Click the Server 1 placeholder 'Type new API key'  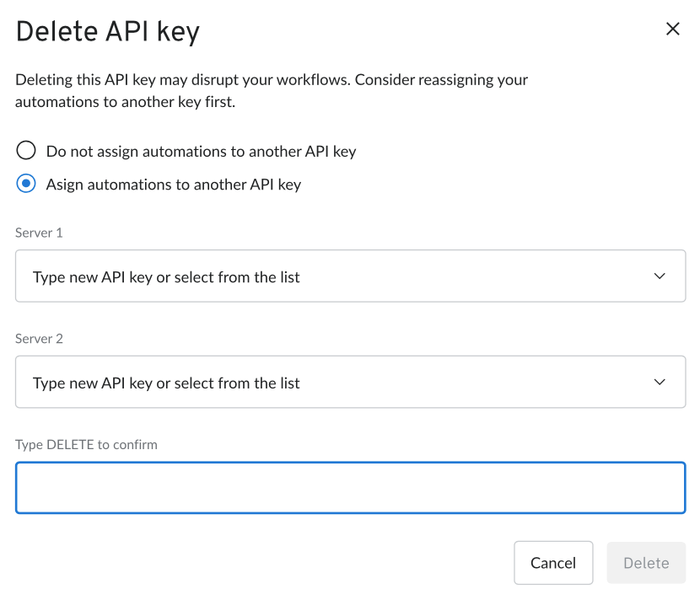click(x=93, y=277)
